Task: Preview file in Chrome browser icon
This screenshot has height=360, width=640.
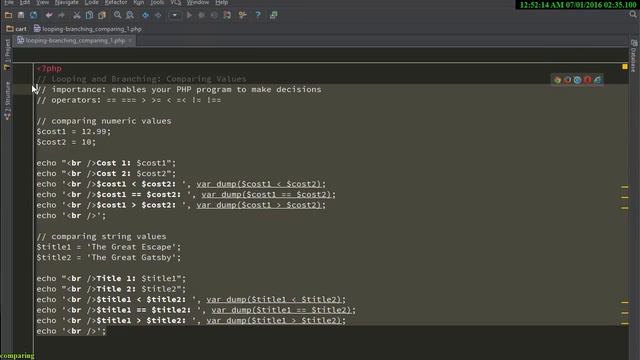Action: tap(557, 80)
